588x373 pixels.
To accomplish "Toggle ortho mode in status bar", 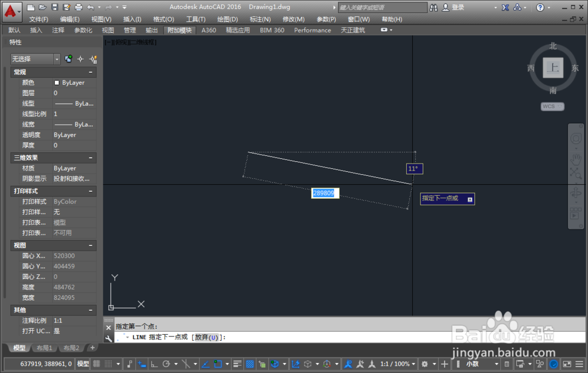I will coord(154,364).
